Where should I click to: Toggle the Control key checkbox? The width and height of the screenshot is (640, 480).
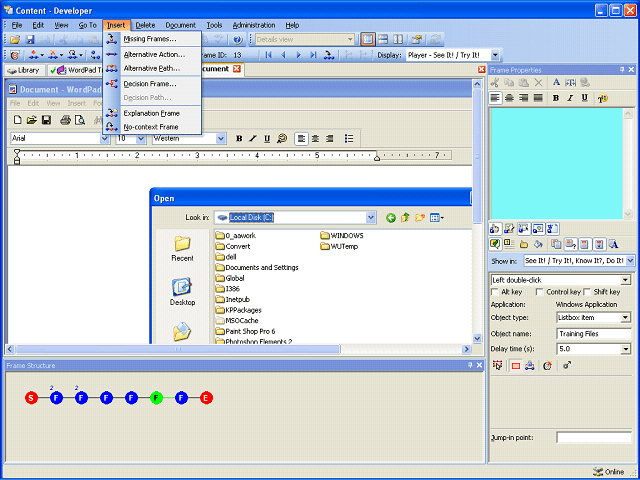(539, 292)
